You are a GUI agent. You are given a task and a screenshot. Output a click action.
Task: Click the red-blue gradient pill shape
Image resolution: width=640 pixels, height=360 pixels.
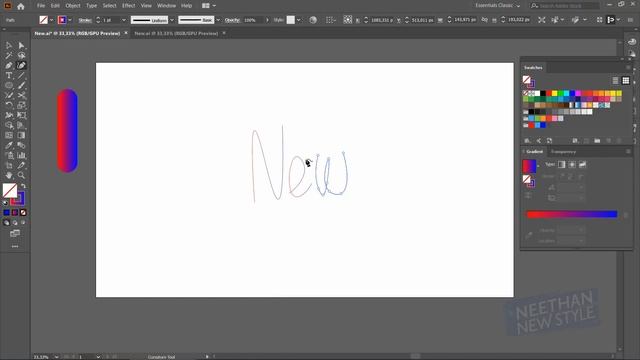click(67, 131)
